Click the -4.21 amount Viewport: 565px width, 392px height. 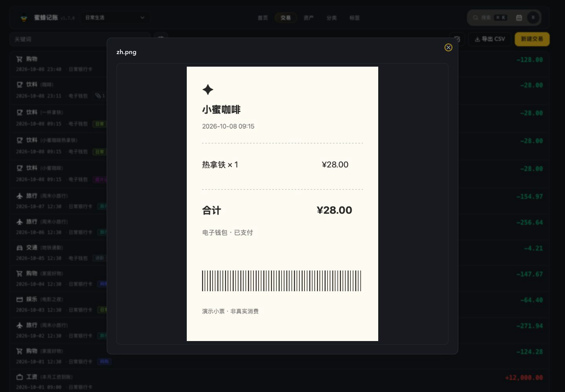click(533, 248)
